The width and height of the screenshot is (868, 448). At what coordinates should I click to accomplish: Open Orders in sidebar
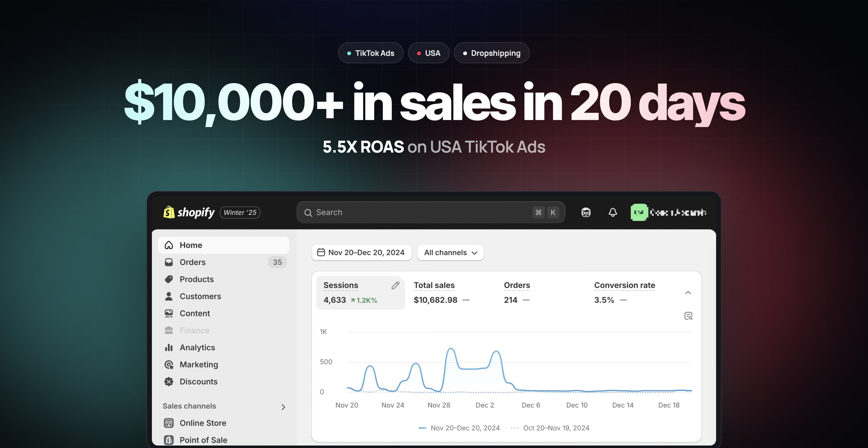click(x=223, y=262)
